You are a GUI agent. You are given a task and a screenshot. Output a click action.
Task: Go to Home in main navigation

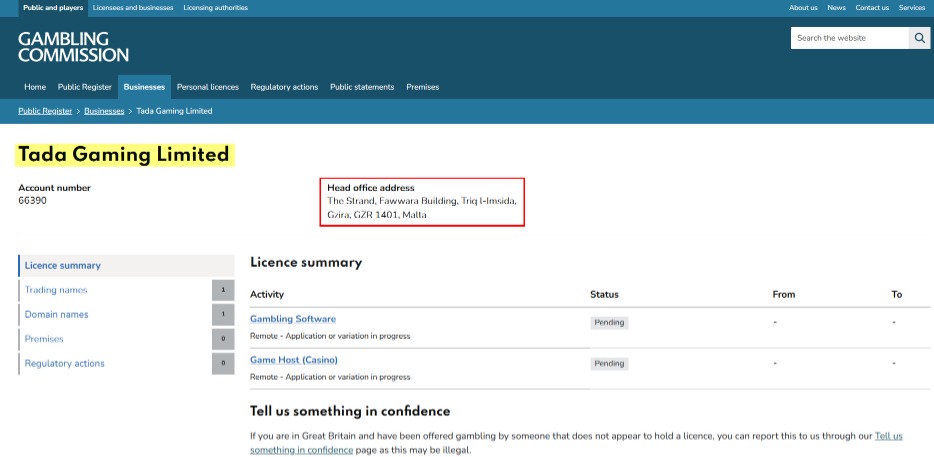35,87
